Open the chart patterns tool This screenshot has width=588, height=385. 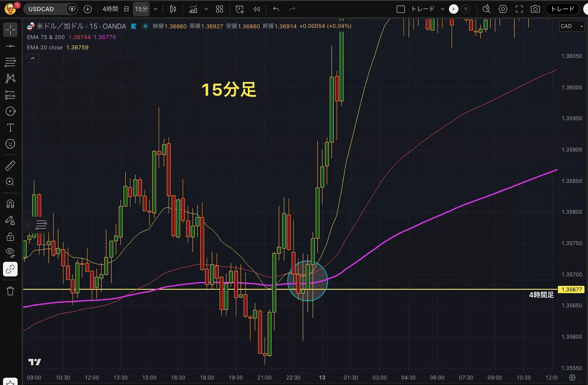tap(10, 78)
